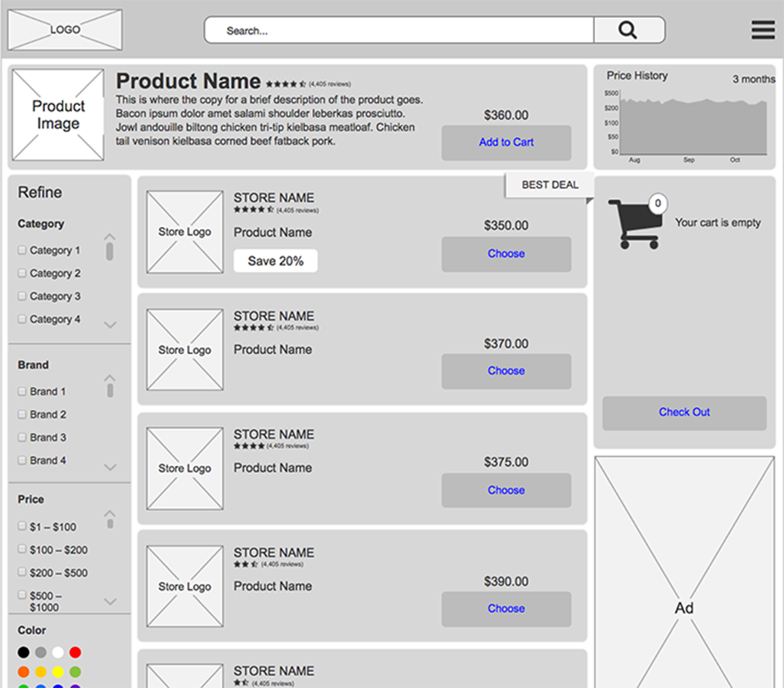784x688 pixels.
Task: Click the "$360.00" product price
Action: 506,115
